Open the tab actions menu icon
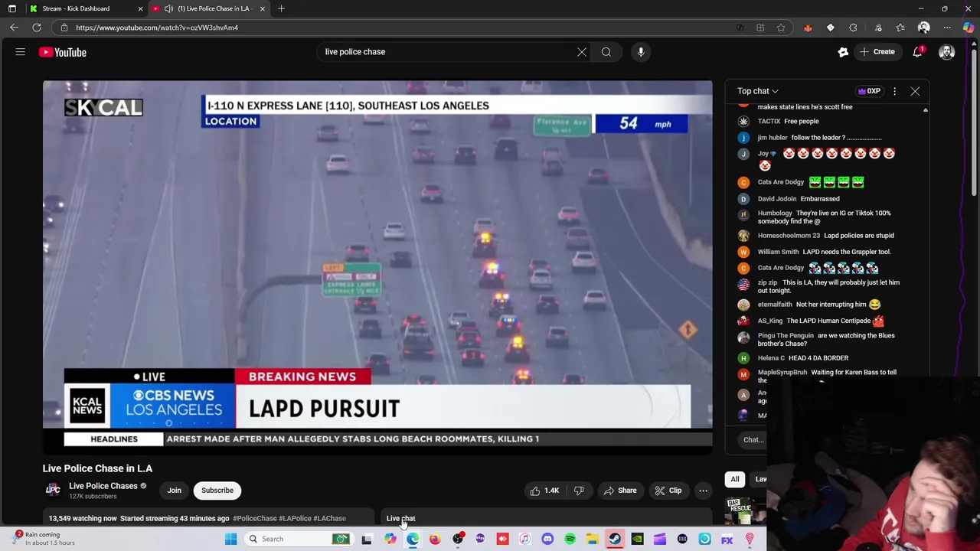Screen dimensions: 980x551 12,8
